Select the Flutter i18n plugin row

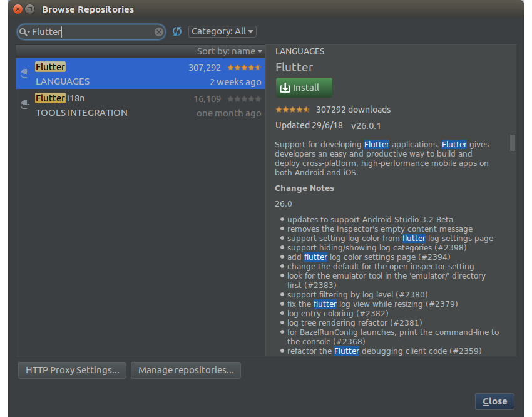tap(140, 105)
